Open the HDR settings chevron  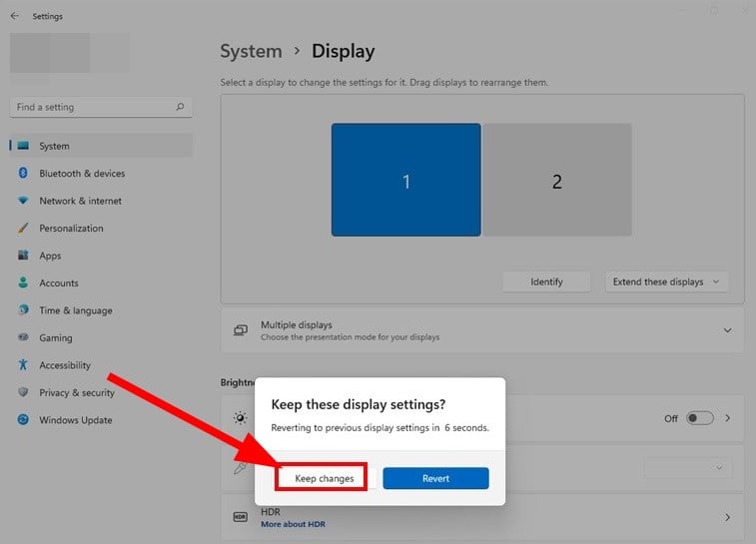pos(727,517)
